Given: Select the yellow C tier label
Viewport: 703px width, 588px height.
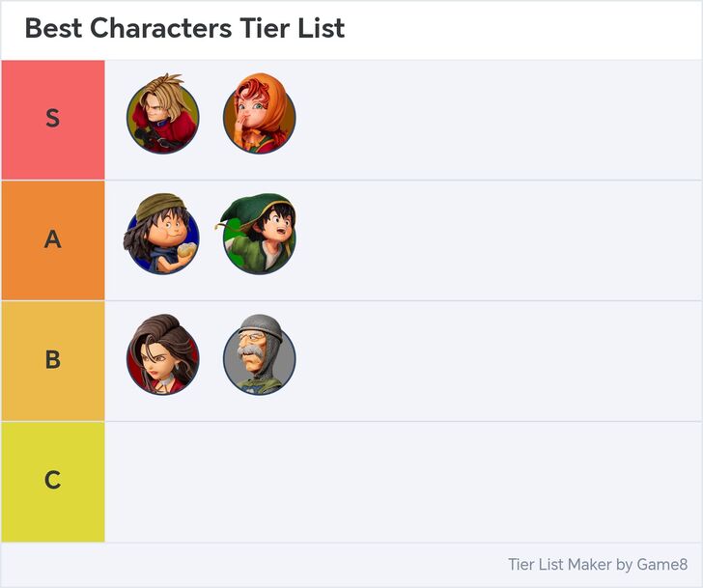Looking at the screenshot, I should [x=53, y=481].
